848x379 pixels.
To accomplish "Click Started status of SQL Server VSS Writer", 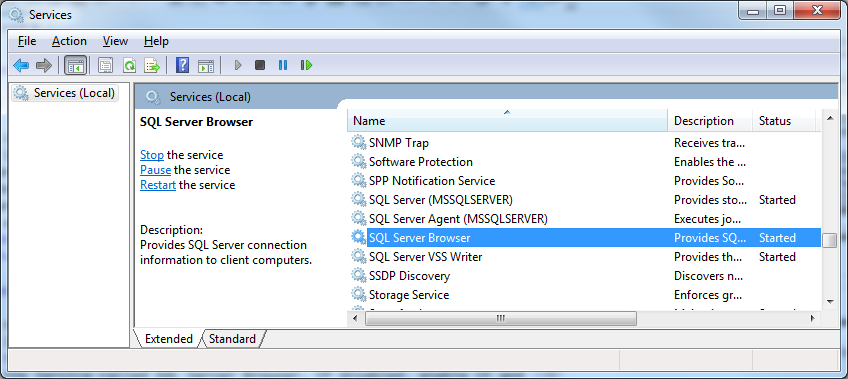I will tap(777, 257).
